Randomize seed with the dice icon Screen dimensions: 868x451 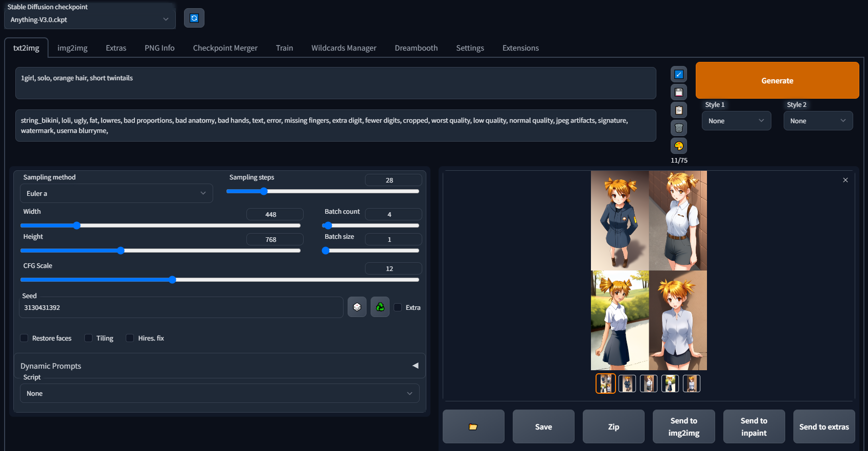coord(357,307)
